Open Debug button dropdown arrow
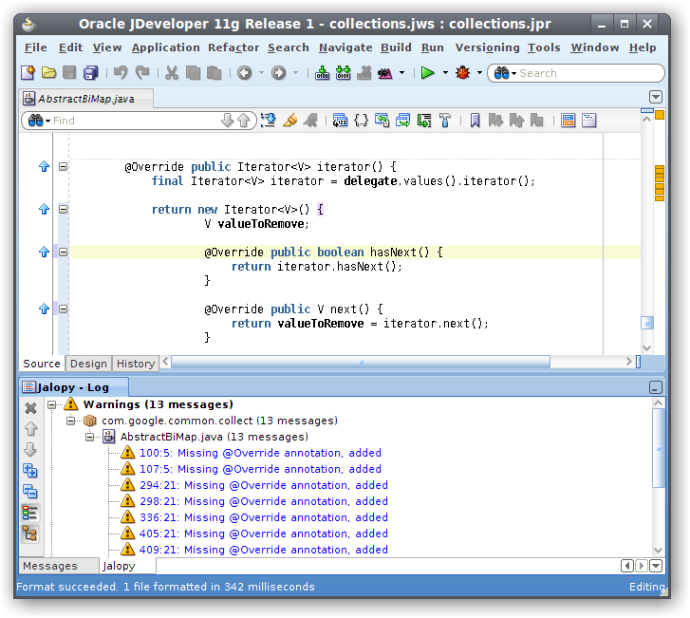The image size is (690, 618). [480, 73]
